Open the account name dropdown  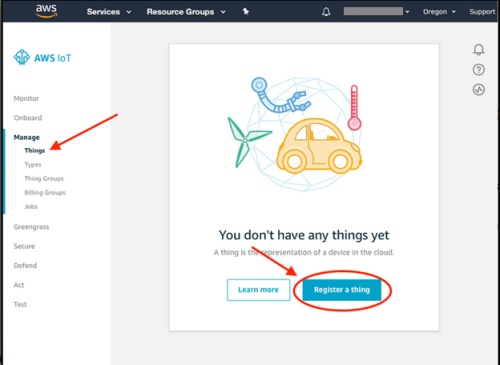[x=376, y=11]
